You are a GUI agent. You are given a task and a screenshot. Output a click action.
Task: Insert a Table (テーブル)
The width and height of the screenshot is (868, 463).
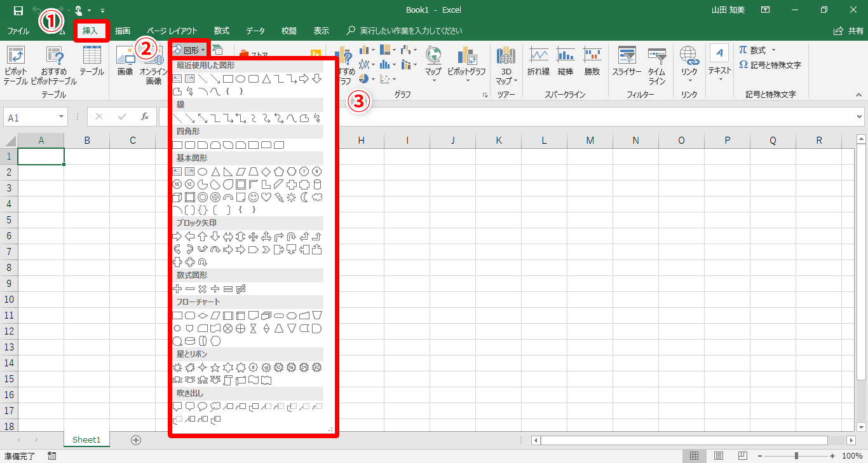92,62
